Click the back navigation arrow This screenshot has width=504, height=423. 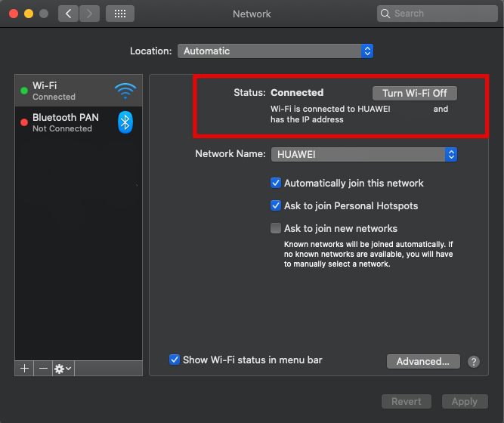click(68, 14)
